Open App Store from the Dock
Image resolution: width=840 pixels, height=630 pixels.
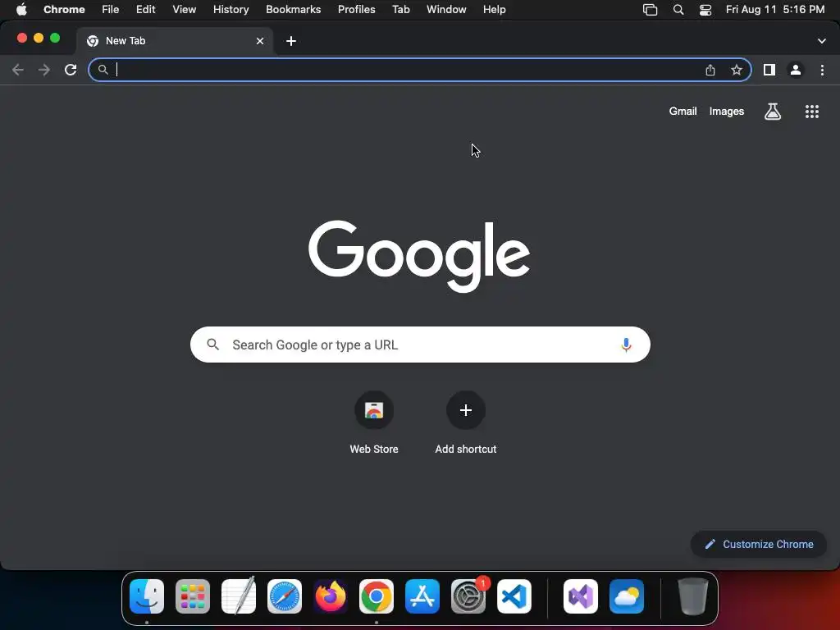point(422,596)
